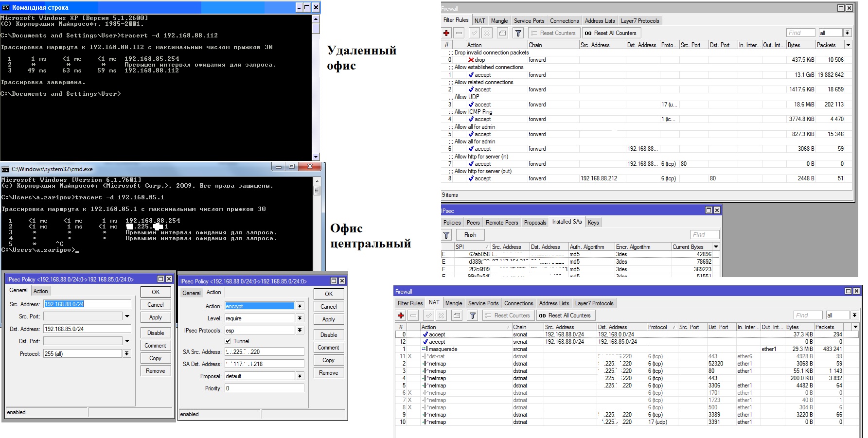This screenshot has width=868, height=438.
Task: Click disable X icon in Filter Rules window
Action: [x=487, y=33]
